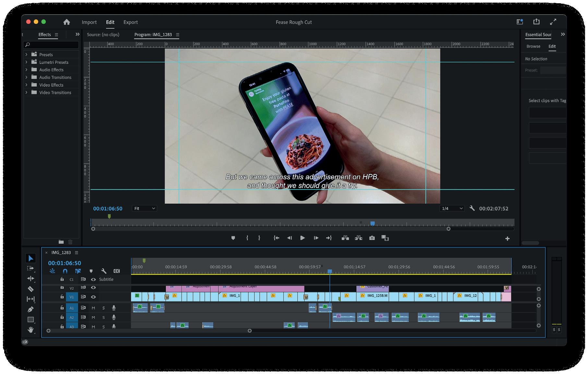Step back one frame
This screenshot has height=374, width=588.
[289, 238]
